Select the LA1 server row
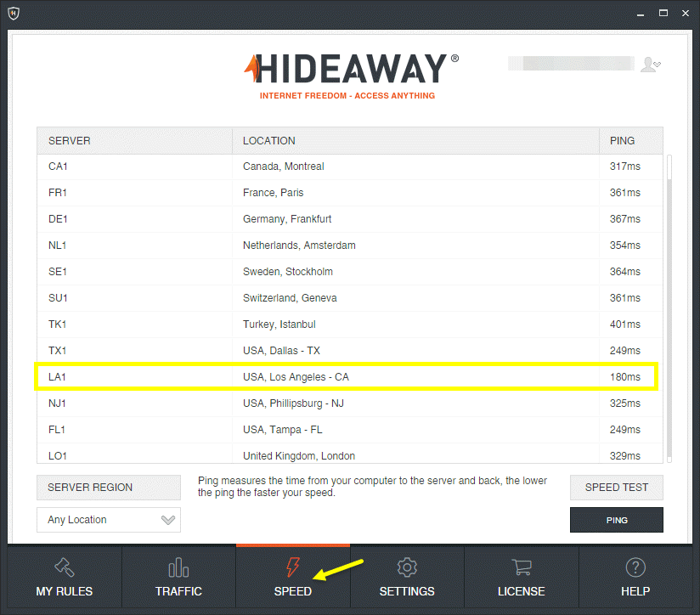 (346, 377)
